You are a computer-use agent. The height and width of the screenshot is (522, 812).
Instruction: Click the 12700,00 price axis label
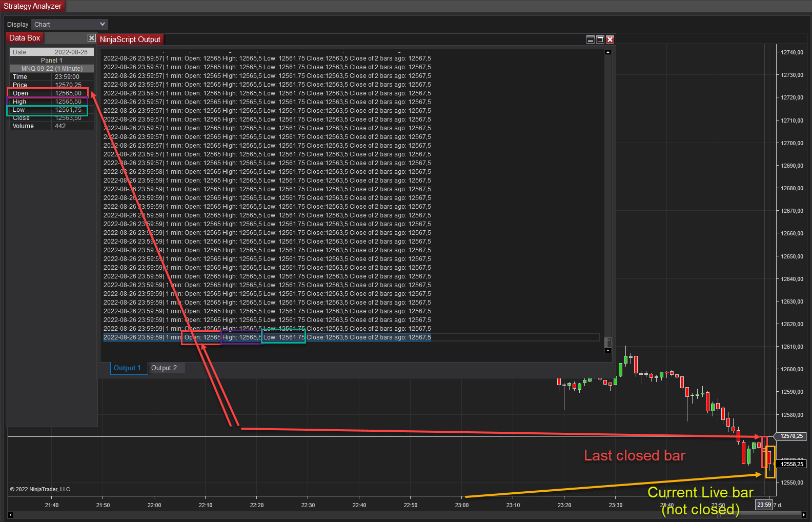click(792, 143)
